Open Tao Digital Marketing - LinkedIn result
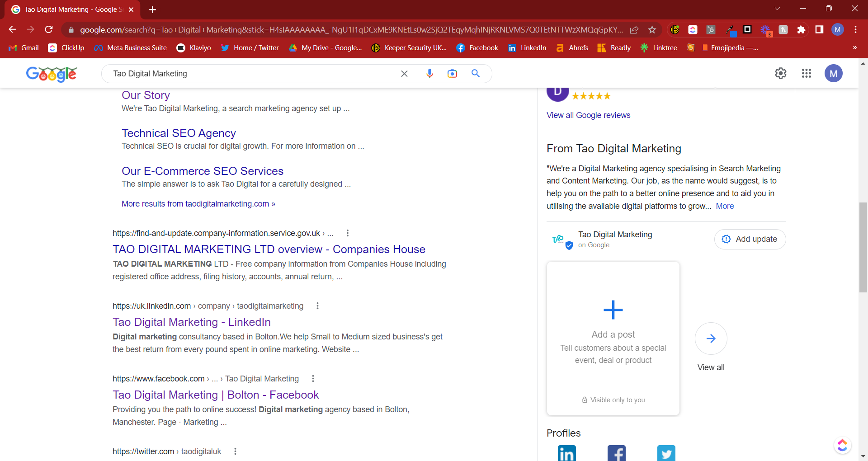The height and width of the screenshot is (461, 868). point(192,322)
